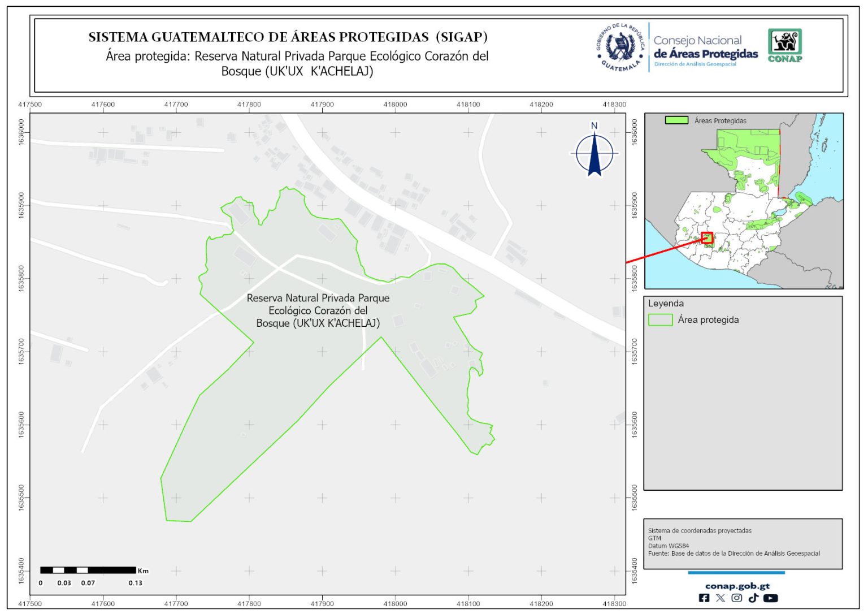868x614 pixels.
Task: Click the Gobierno de Guatemala seal
Action: coord(620,47)
